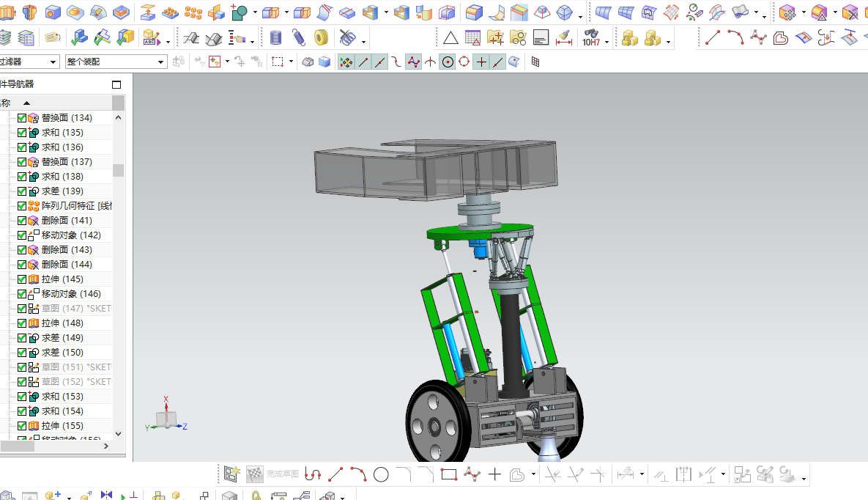Toggle the Quadrant Point snap option
Screen dimensions: 868x500
[x=464, y=62]
